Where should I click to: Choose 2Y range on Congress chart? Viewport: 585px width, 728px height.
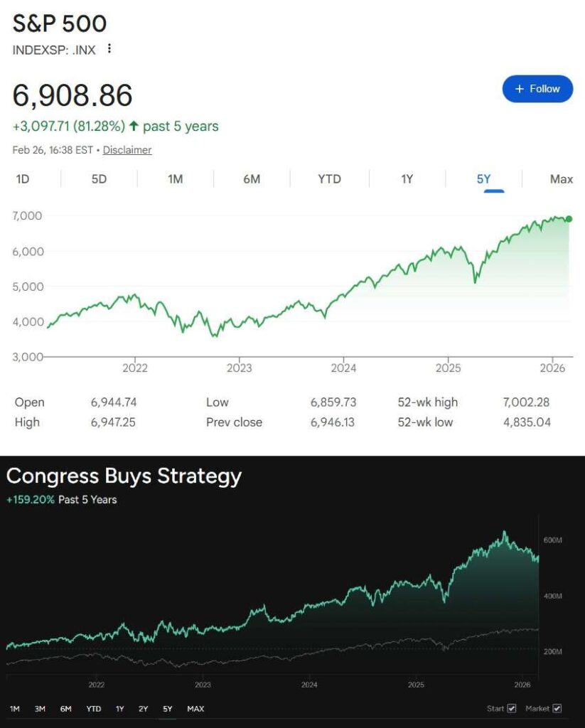click(x=144, y=709)
